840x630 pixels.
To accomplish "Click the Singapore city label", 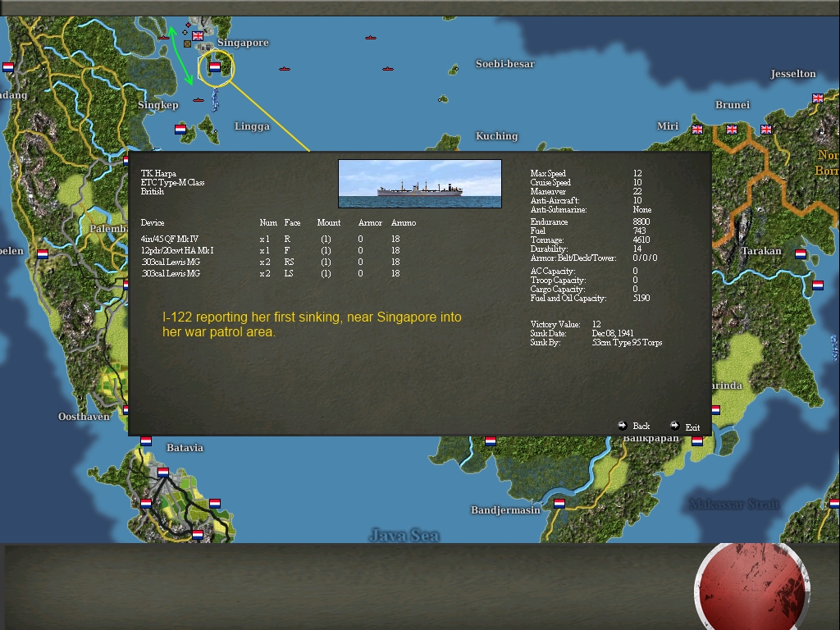I will [x=243, y=43].
